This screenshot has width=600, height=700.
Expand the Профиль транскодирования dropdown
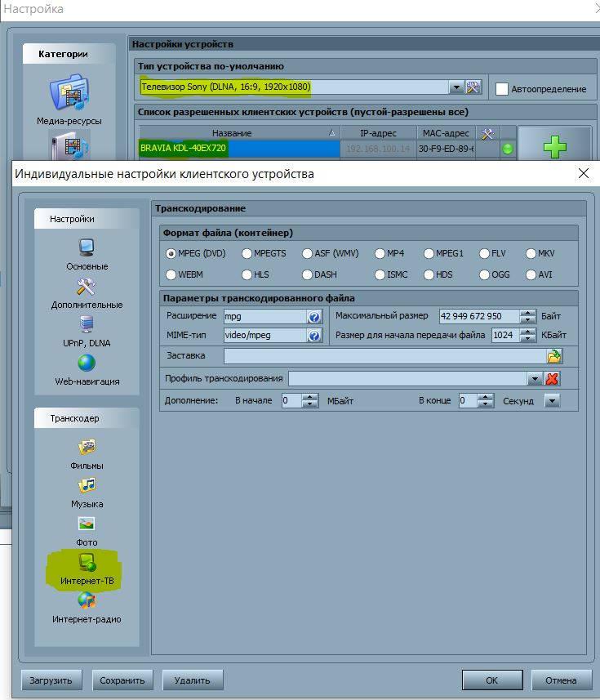coord(535,378)
